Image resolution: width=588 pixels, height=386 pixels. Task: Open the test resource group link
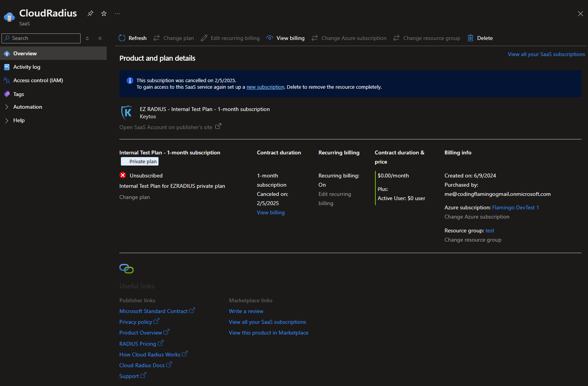coord(490,230)
